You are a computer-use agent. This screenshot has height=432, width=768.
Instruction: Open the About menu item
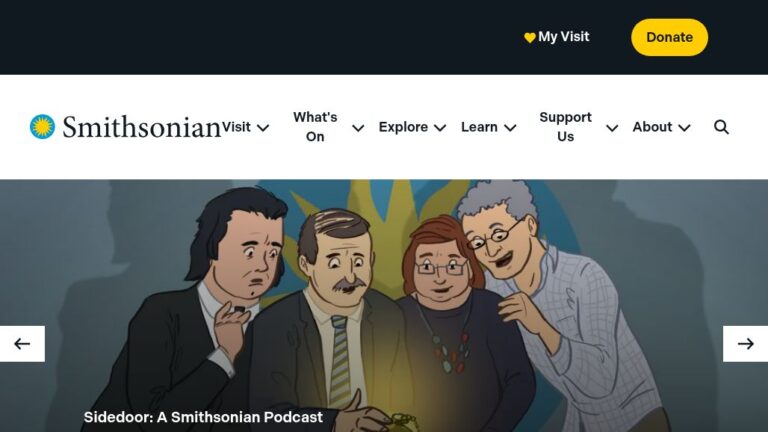pyautogui.click(x=652, y=127)
